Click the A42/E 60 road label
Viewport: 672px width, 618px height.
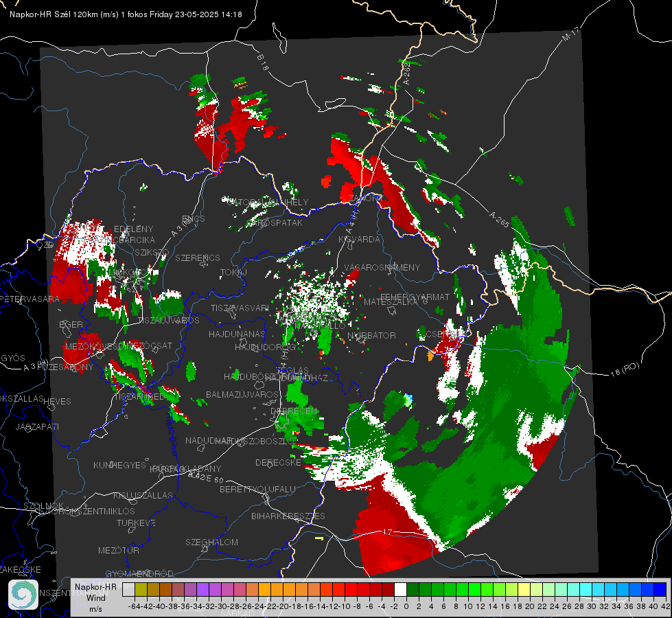click(x=206, y=477)
